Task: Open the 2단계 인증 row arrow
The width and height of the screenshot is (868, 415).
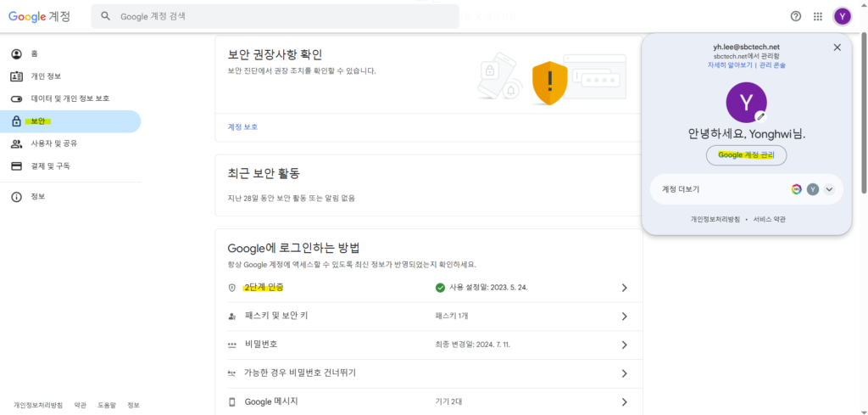Action: point(624,288)
